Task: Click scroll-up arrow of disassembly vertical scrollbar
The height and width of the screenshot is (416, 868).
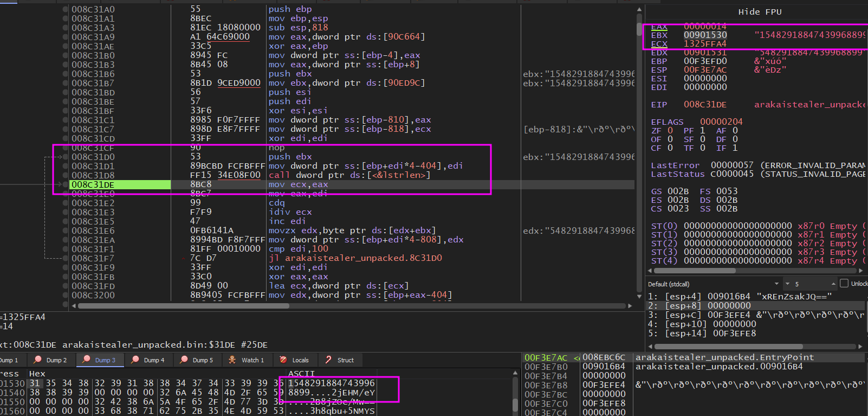Action: [x=639, y=10]
